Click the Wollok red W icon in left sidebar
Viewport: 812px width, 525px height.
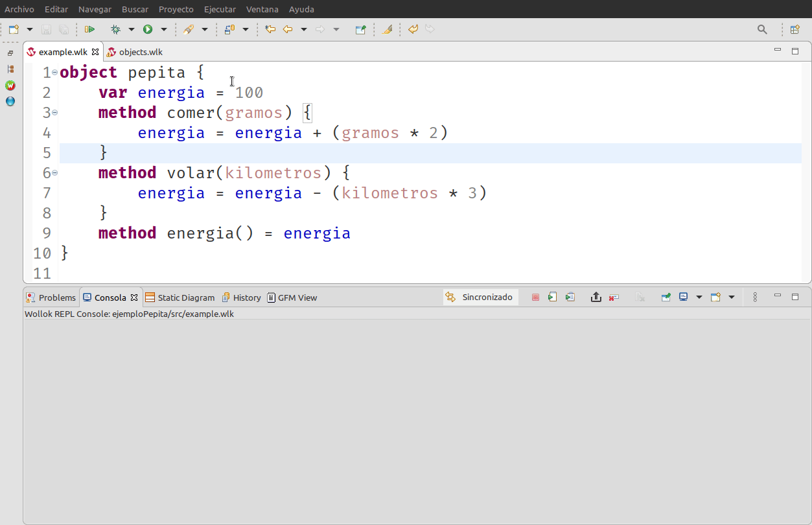[10, 86]
